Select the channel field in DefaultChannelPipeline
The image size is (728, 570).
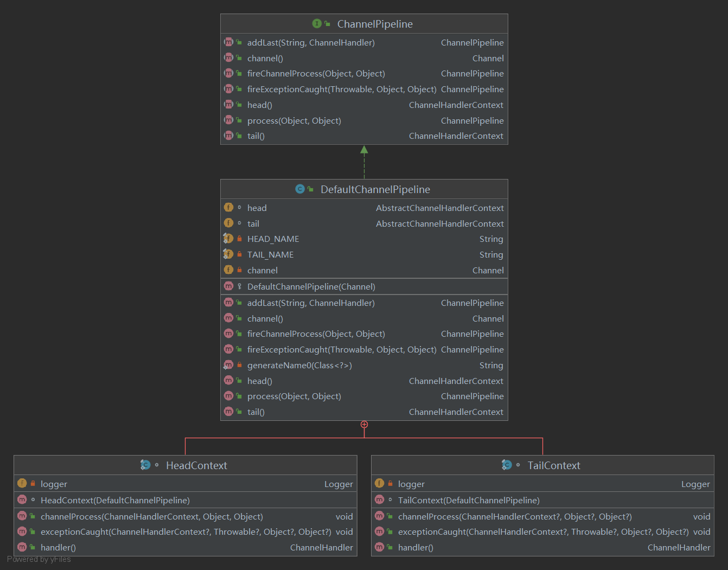point(263,270)
